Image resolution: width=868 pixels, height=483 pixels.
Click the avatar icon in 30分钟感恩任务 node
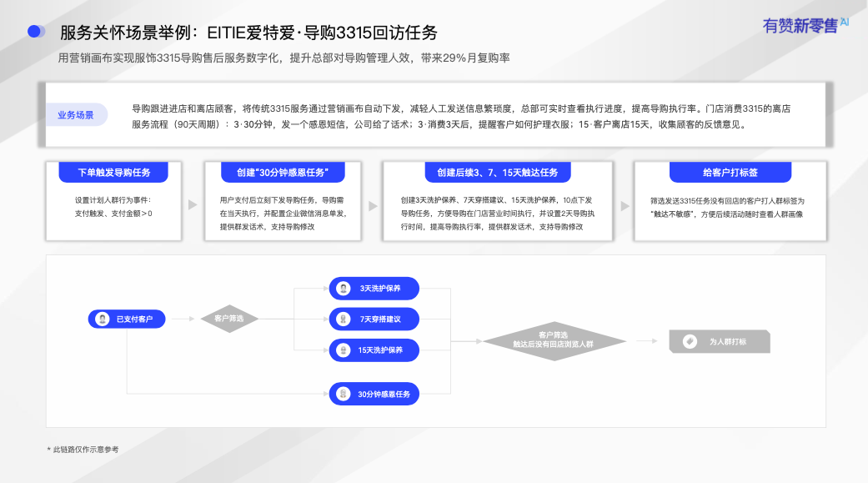344,394
